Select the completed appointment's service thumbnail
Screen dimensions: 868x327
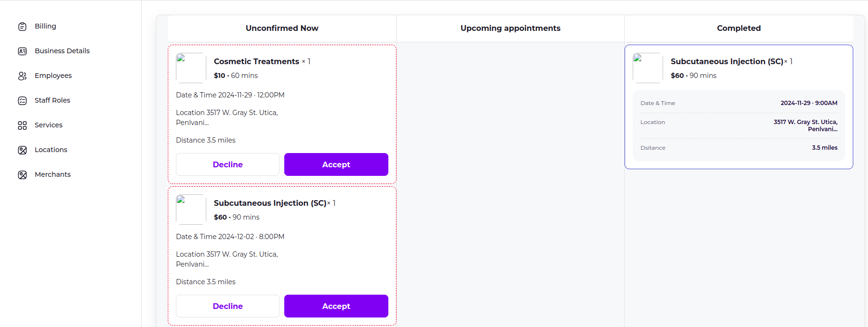pyautogui.click(x=647, y=67)
